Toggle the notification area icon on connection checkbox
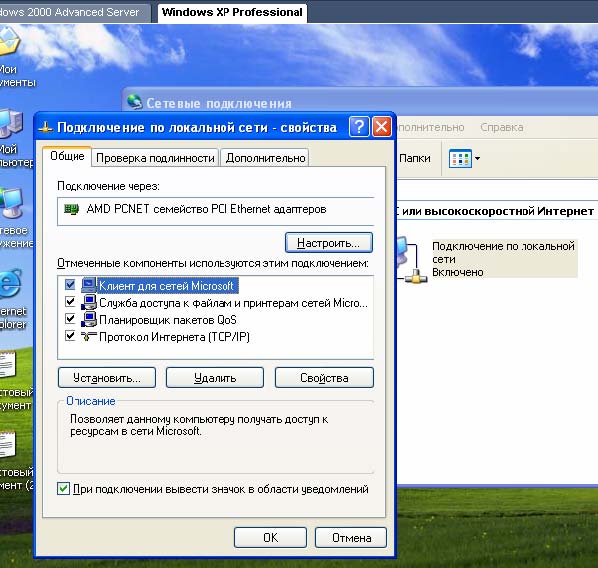Screen dimensions: 598x568 [63, 489]
